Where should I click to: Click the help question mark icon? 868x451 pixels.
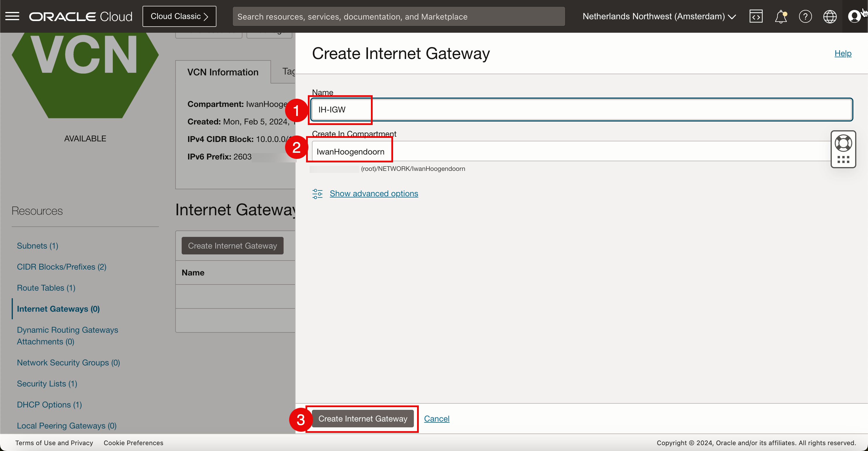tap(805, 16)
